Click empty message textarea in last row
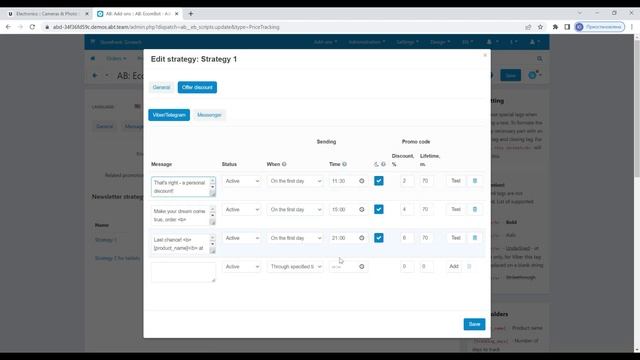 [183, 272]
